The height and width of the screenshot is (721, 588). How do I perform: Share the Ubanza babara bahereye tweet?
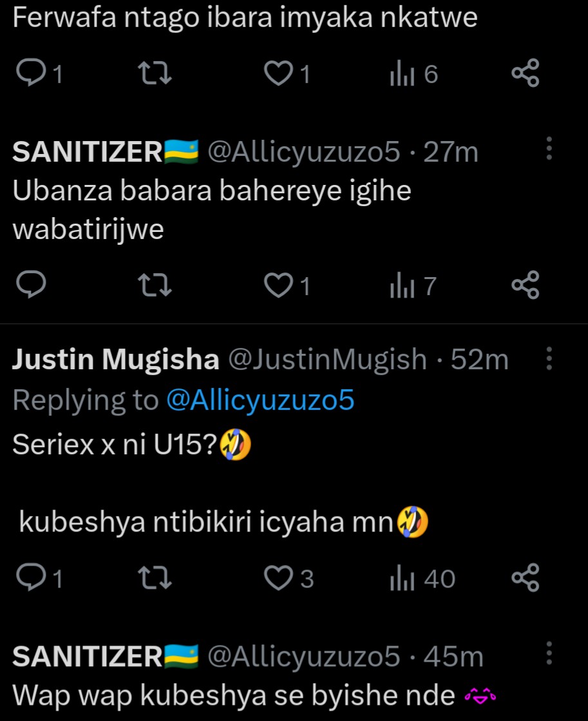click(525, 285)
